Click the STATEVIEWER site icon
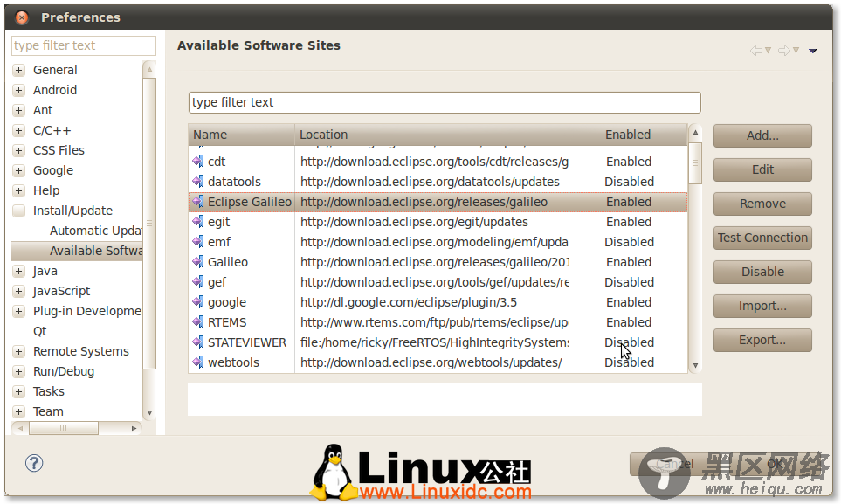Image resolution: width=841 pixels, height=504 pixels. click(x=198, y=342)
